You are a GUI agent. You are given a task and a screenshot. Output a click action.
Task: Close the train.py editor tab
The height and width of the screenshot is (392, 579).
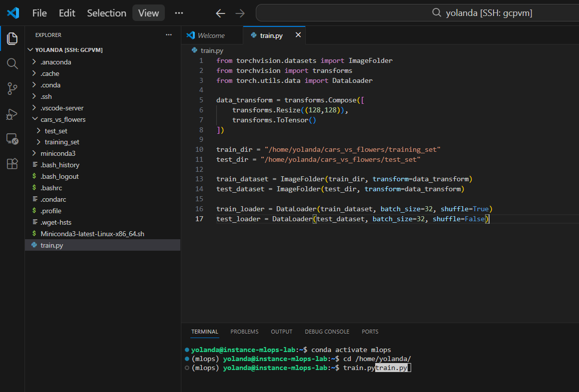point(298,35)
